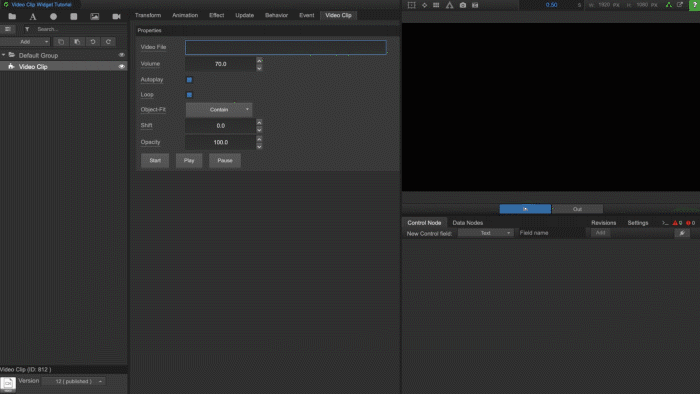Click the green network tree icon
The height and width of the screenshot is (394, 700).
click(x=668, y=5)
